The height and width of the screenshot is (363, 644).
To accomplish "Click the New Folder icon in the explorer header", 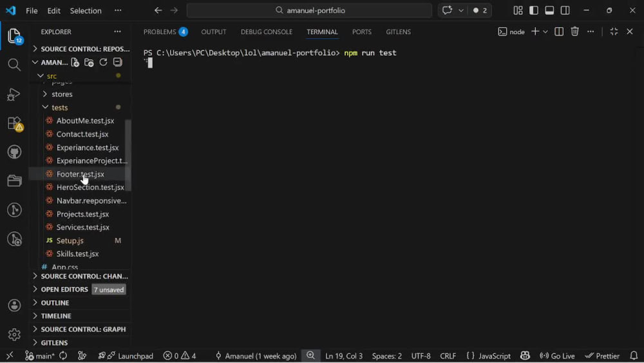I will [89, 62].
